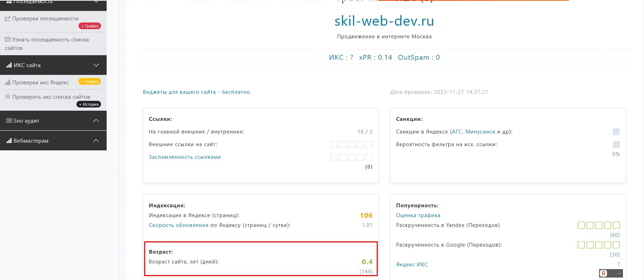Click the Продвижение в интернете Москва description
This screenshot has height=280, width=644.
pos(384,37)
